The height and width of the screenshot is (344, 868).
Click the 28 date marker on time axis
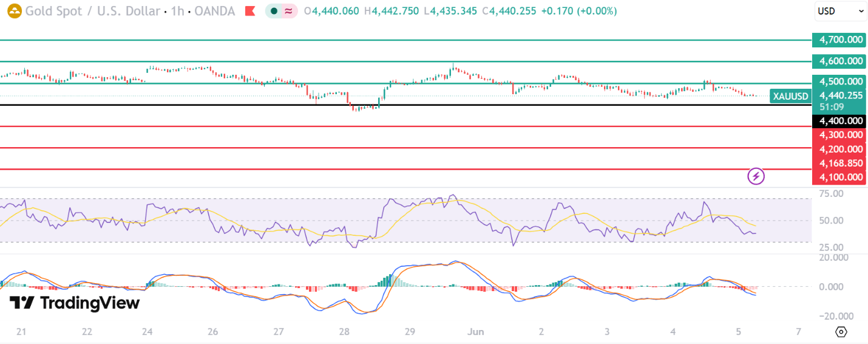344,332
